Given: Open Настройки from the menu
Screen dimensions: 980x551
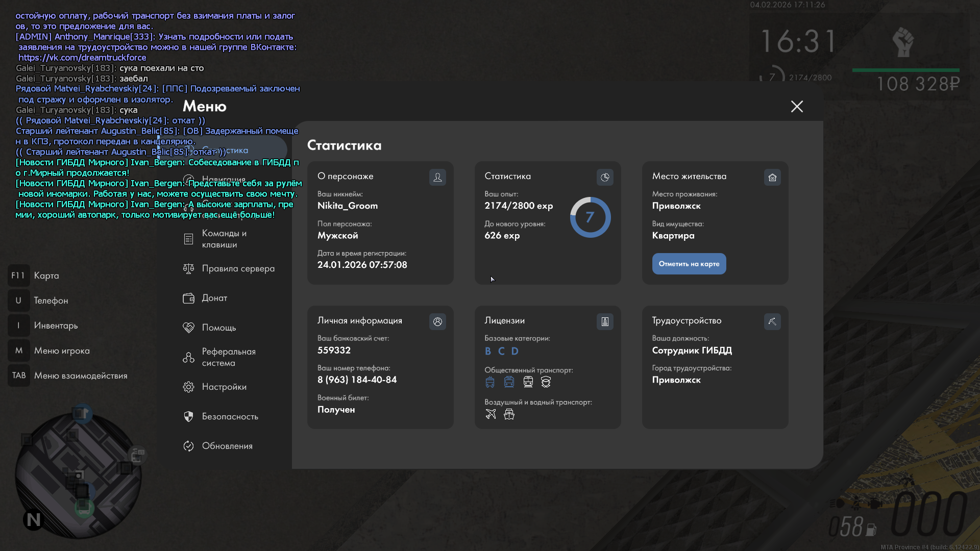Looking at the screenshot, I should (x=224, y=387).
